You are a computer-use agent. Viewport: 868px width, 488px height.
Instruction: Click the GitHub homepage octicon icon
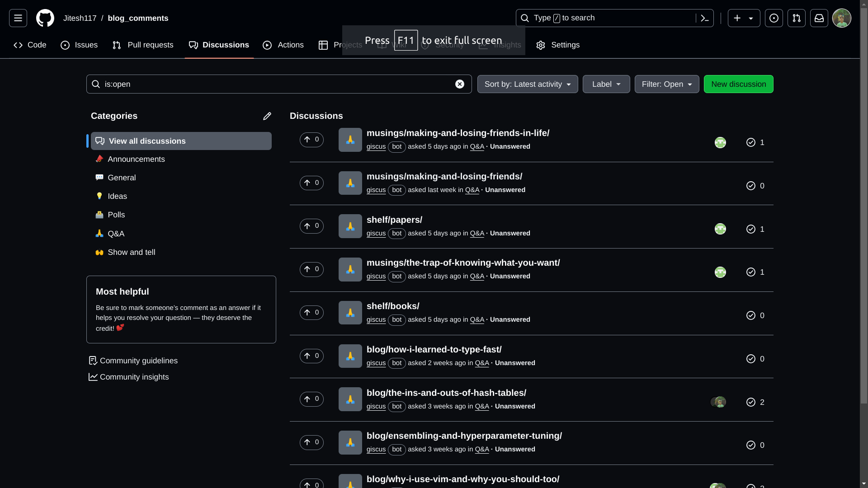(45, 18)
